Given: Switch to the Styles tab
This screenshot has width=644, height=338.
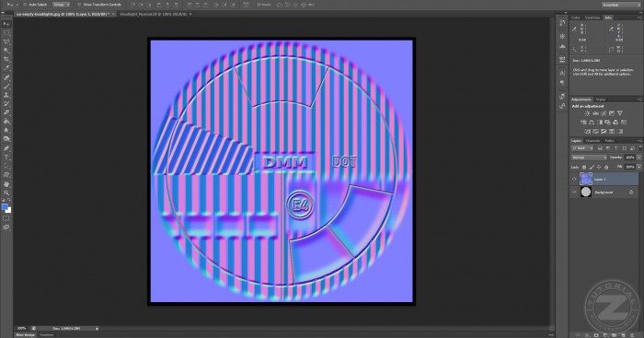Looking at the screenshot, I should 601,99.
